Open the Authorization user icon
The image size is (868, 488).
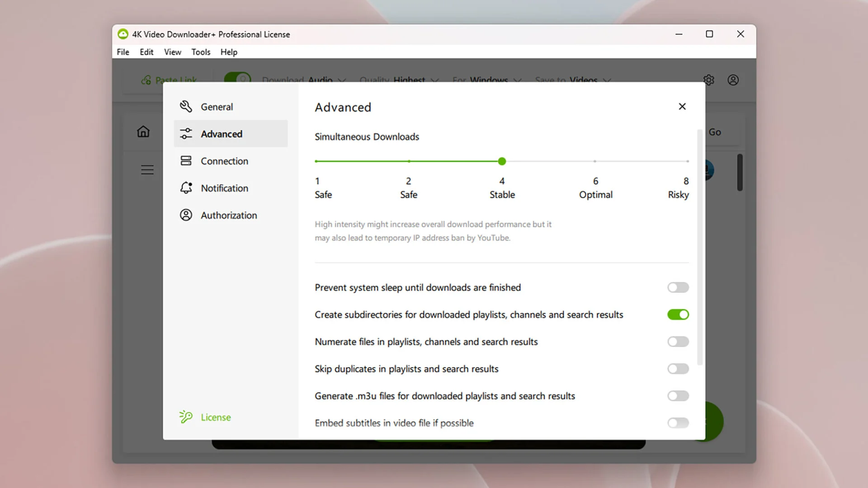point(186,215)
